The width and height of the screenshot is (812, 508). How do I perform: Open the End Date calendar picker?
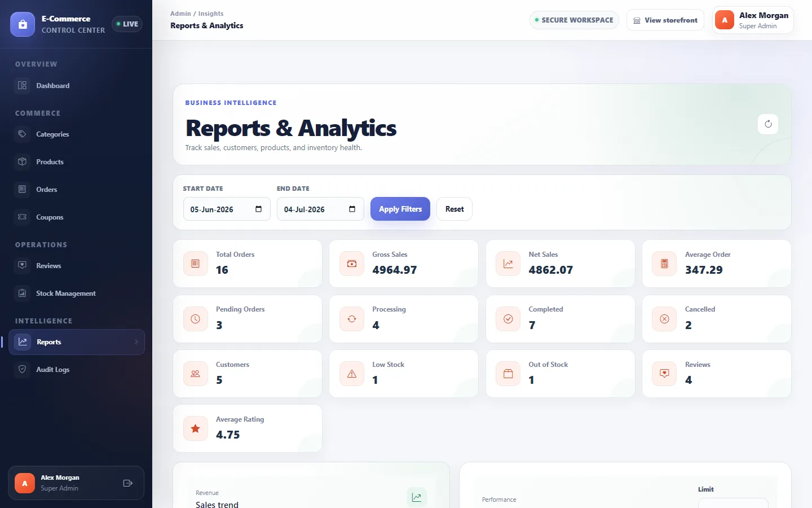point(352,209)
